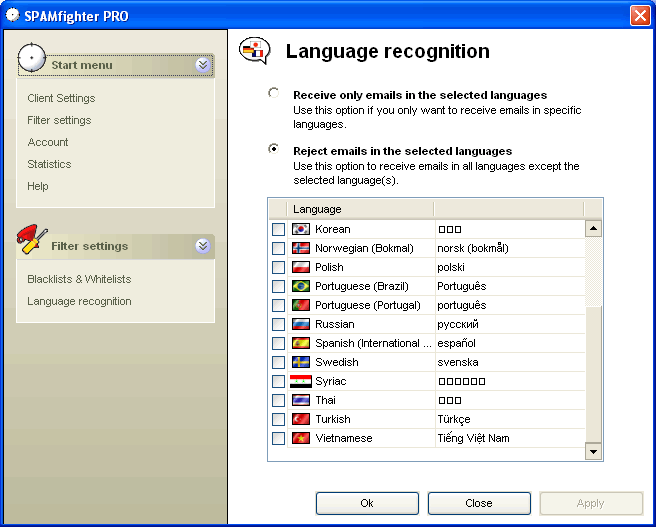Click the list scrollbar down arrow
The image size is (656, 527).
click(x=593, y=452)
